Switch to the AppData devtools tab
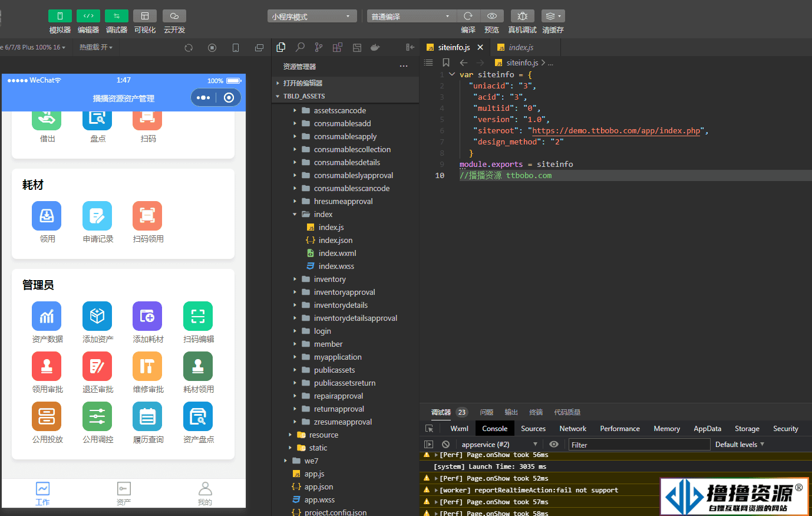The height and width of the screenshot is (516, 812). click(x=708, y=429)
